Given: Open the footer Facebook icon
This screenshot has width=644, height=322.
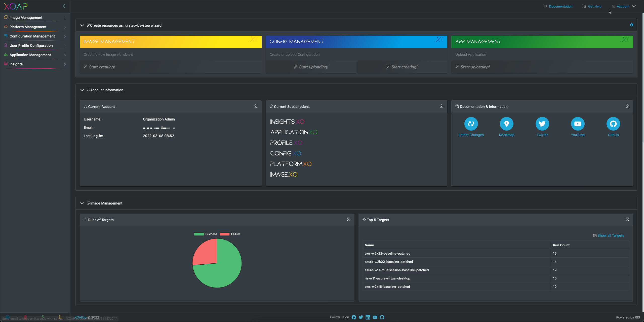Looking at the screenshot, I should (x=354, y=317).
